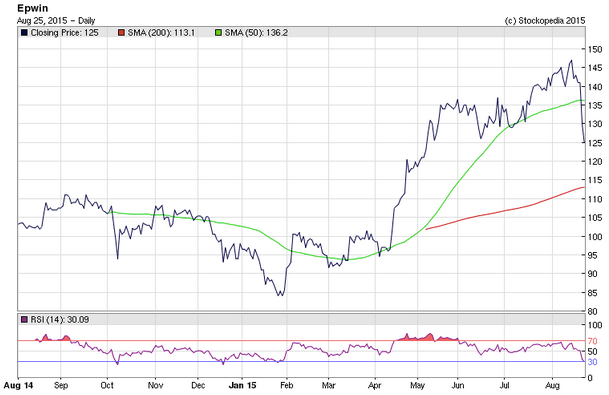Click the 85 price axis label
Screen dimensions: 609x395
coord(593,292)
